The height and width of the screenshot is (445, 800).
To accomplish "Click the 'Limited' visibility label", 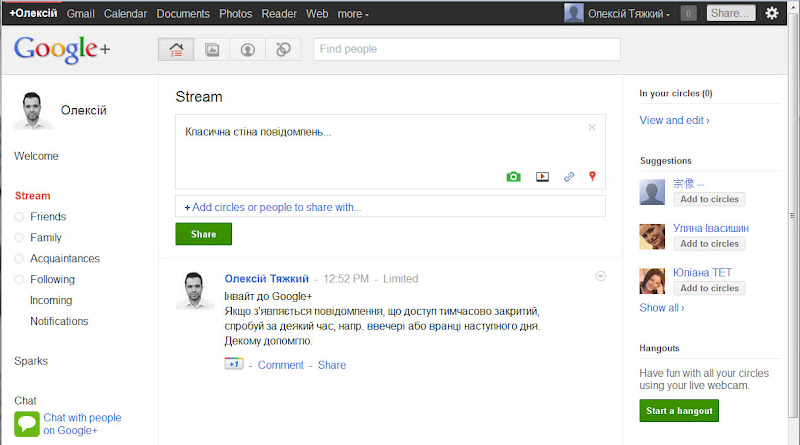I will tap(401, 279).
